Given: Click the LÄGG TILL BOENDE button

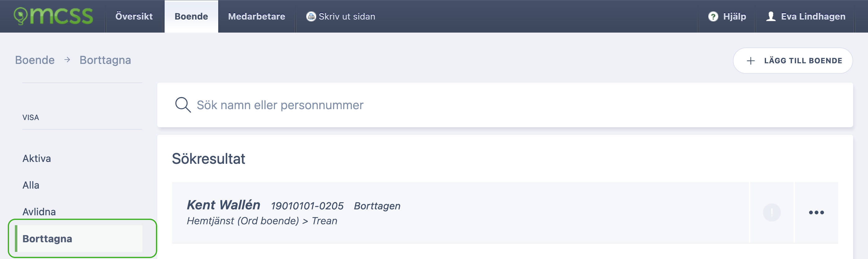Looking at the screenshot, I should click(x=793, y=61).
